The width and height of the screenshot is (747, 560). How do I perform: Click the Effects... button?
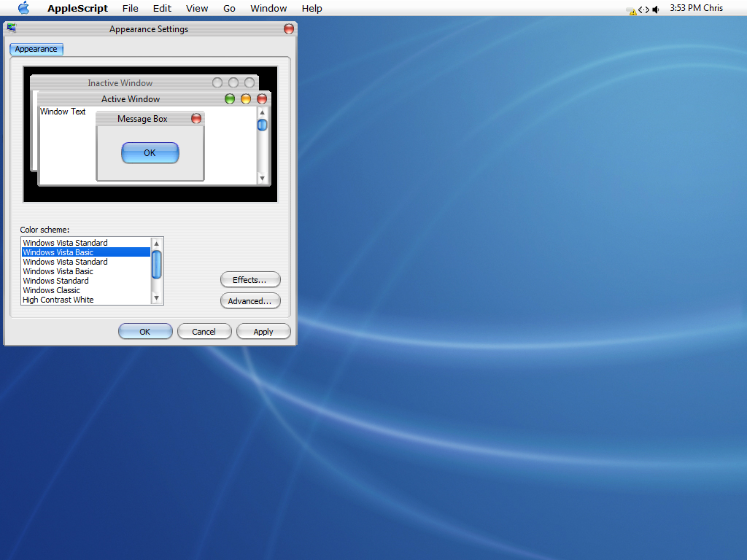tap(250, 280)
